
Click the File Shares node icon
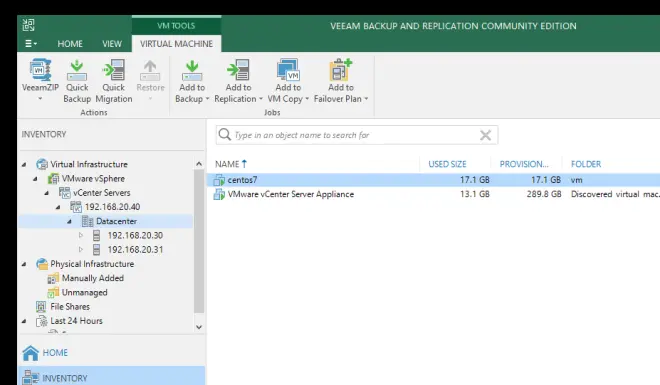[x=41, y=306]
